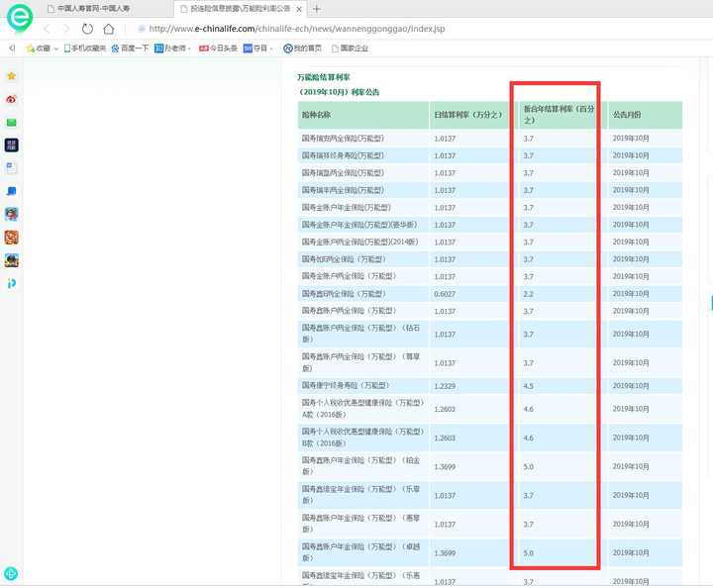This screenshot has width=713, height=588.
Task: Click the teal round icon at sidebar bottom
Action: click(11, 573)
